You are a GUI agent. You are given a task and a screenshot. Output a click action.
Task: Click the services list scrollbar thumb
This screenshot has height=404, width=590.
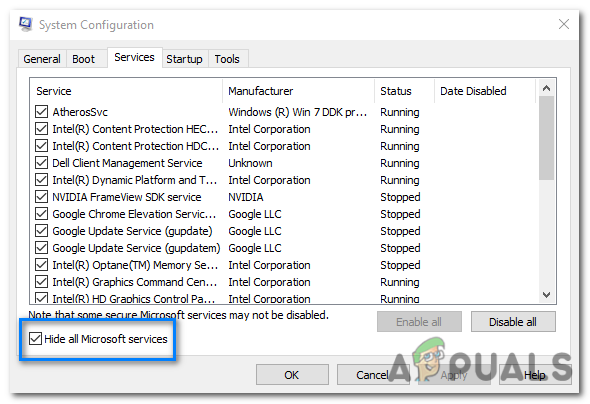pos(546,138)
